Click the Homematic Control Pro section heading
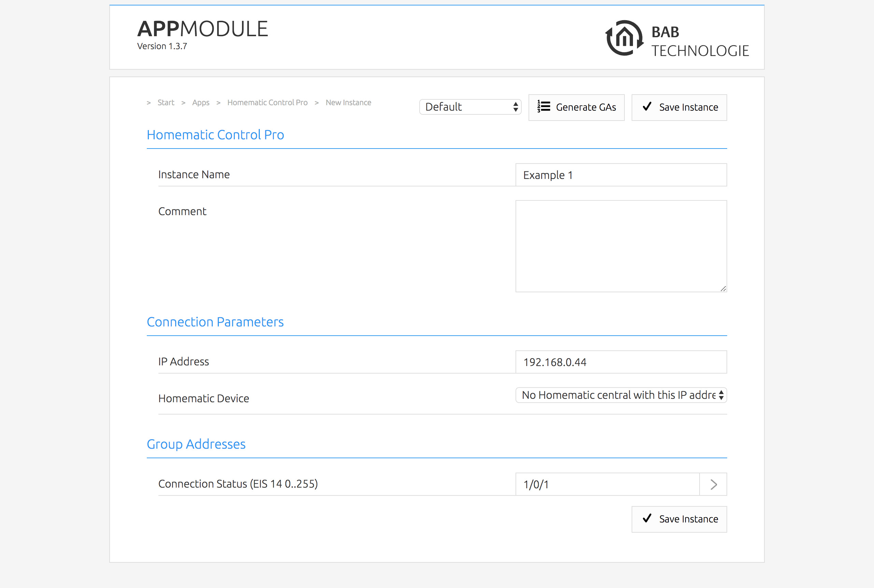Viewport: 874px width, 588px height. (215, 135)
